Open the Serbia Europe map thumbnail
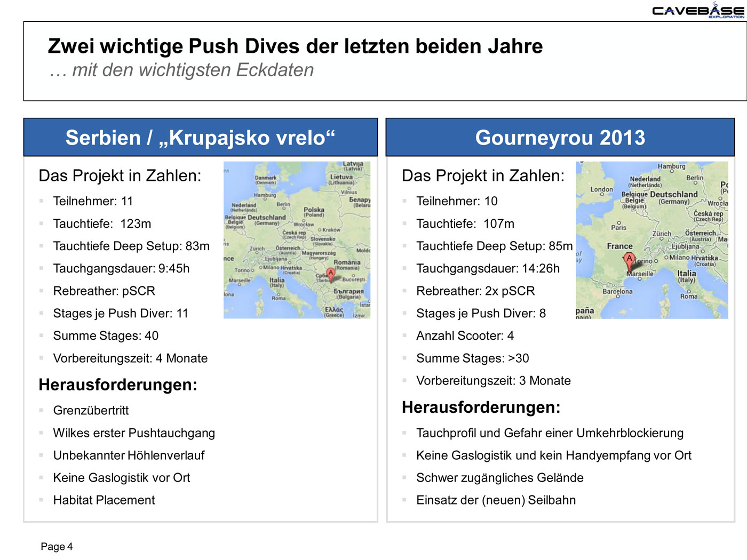This screenshot has height=560, width=747. [x=297, y=240]
